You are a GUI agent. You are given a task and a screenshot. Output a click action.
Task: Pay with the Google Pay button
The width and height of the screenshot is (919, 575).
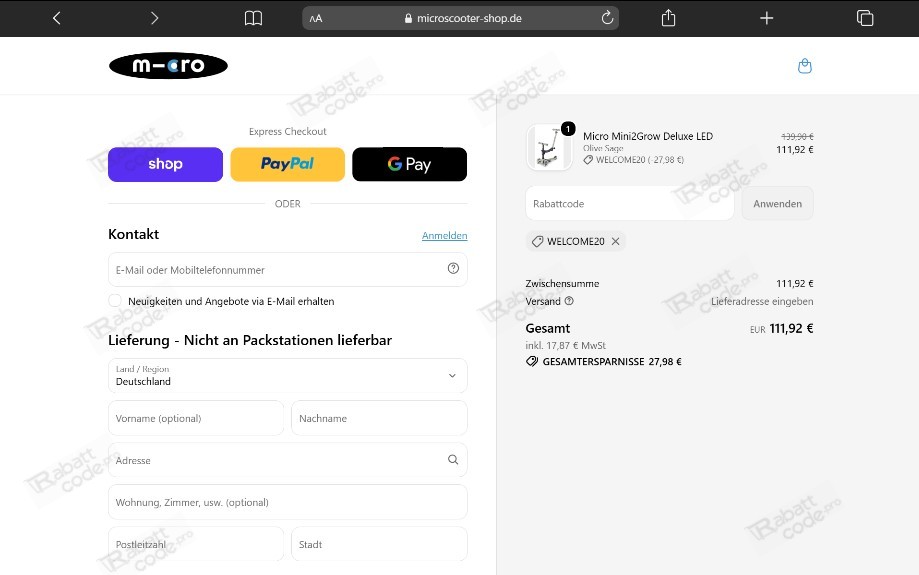point(409,164)
